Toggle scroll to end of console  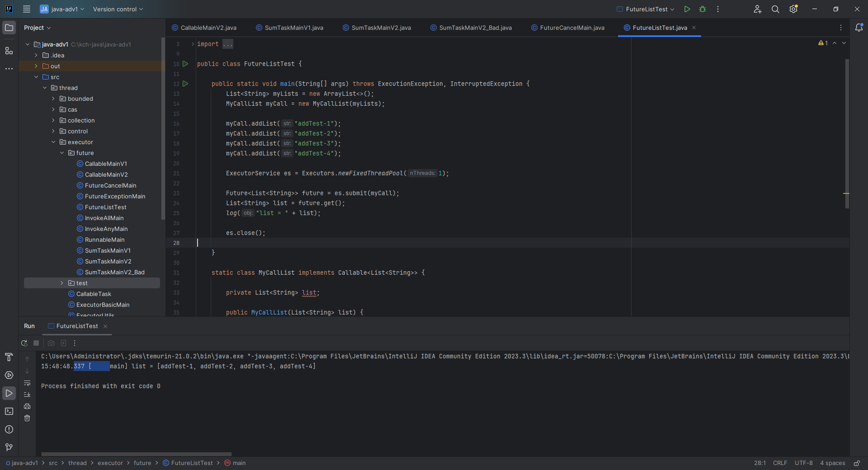[x=27, y=395]
